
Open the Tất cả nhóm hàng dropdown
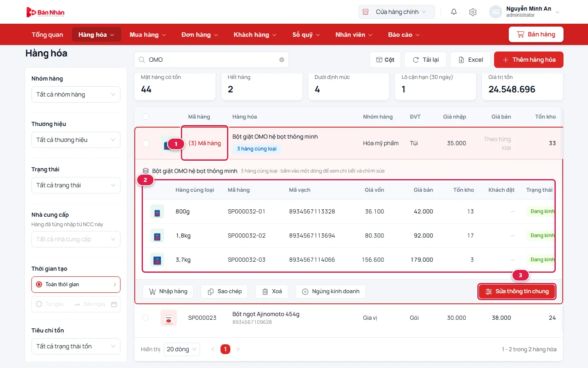coord(76,94)
